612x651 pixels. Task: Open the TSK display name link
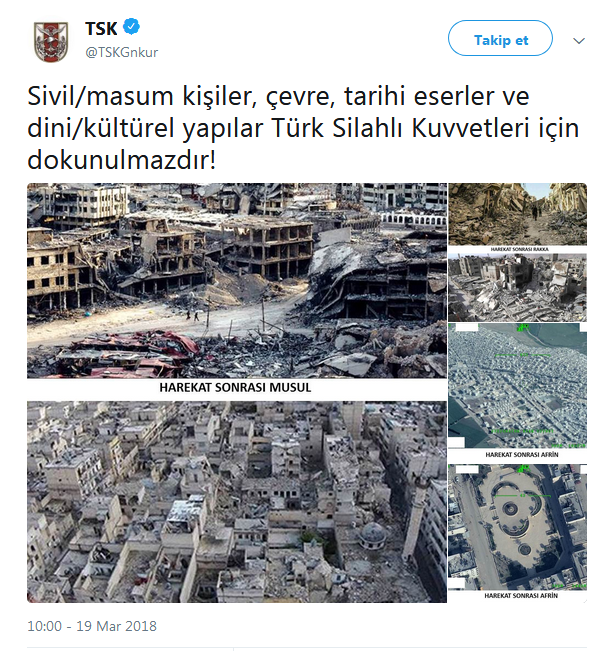[x=101, y=28]
